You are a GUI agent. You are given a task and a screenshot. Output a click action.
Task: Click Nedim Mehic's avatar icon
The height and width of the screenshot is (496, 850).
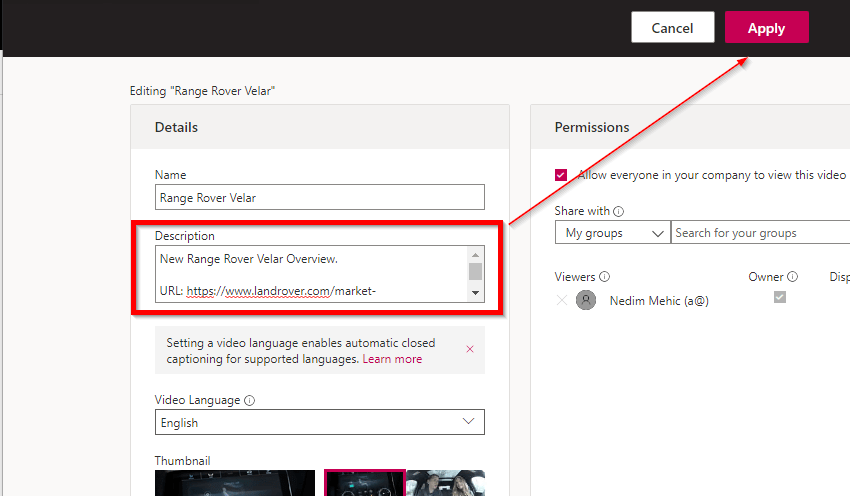[x=586, y=301]
